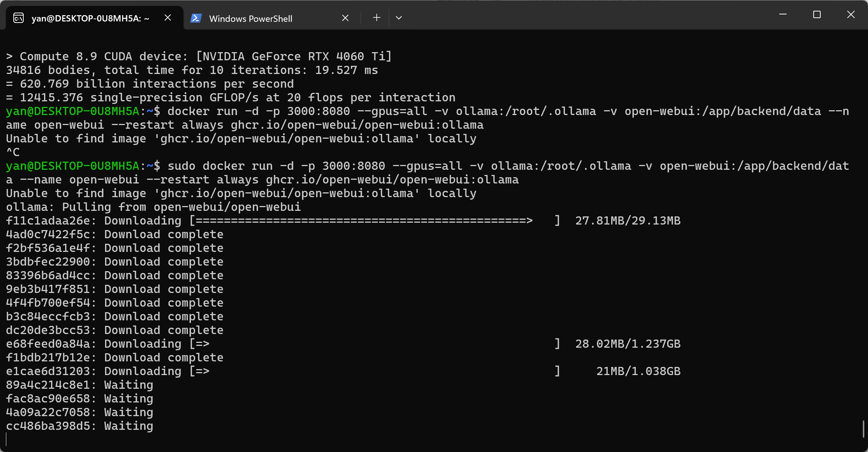The width and height of the screenshot is (868, 452).
Task: Close the yan@DESKTOP-0U8MH5A tab
Action: pyautogui.click(x=168, y=18)
